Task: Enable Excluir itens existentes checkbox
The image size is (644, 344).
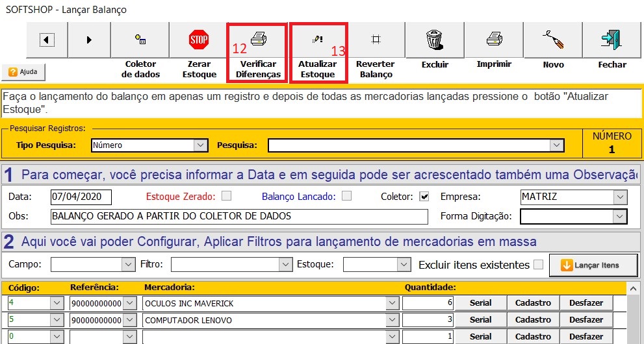Action: [x=538, y=264]
